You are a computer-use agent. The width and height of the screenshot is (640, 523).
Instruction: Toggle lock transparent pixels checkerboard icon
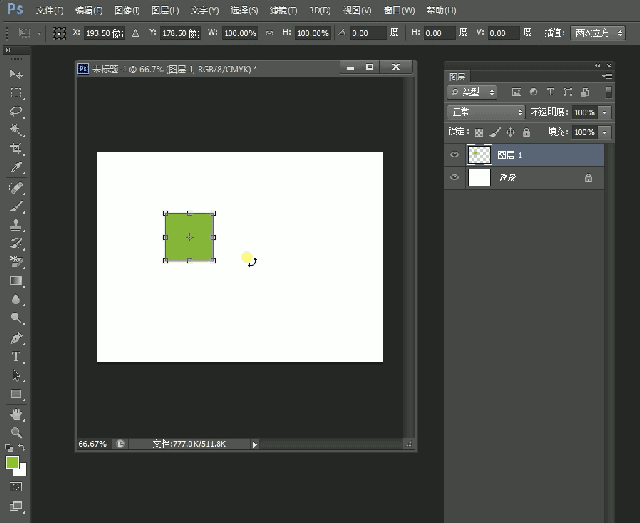[x=479, y=132]
